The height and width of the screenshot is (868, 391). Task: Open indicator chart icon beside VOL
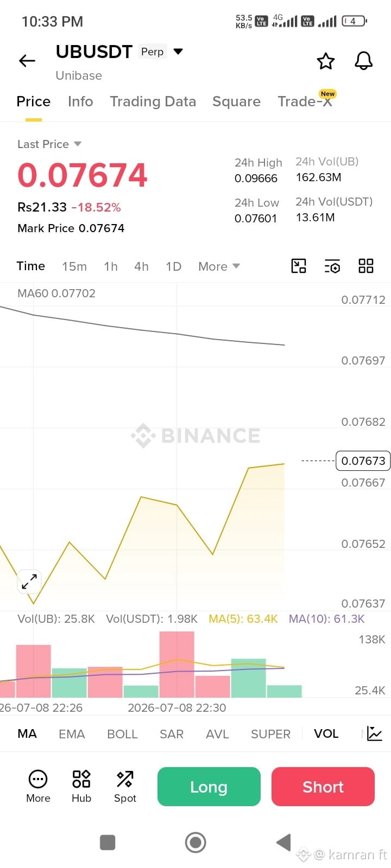375,733
